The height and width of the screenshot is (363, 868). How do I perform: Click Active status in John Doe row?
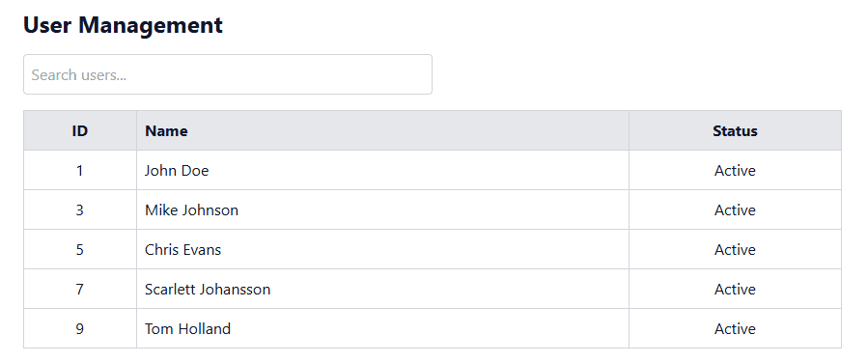pos(735,171)
